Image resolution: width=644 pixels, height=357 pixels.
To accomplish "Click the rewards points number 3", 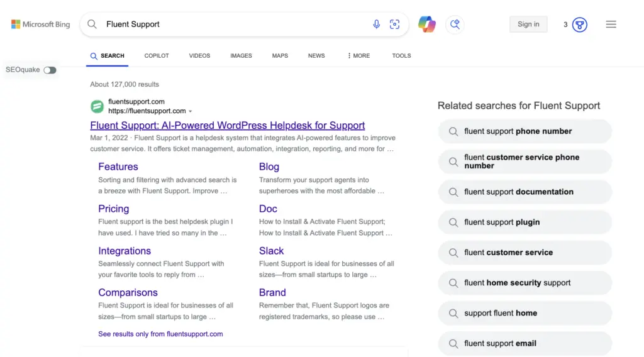I will pyautogui.click(x=565, y=25).
